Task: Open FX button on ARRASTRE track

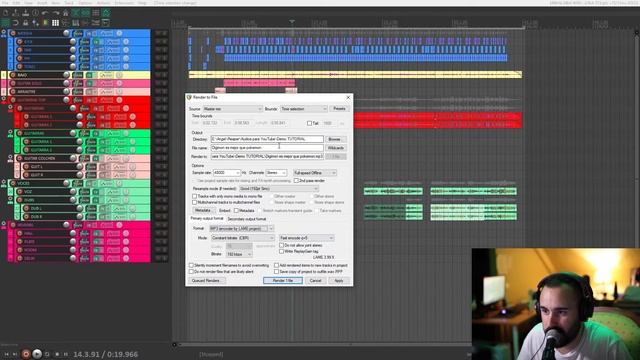Action: (x=78, y=92)
